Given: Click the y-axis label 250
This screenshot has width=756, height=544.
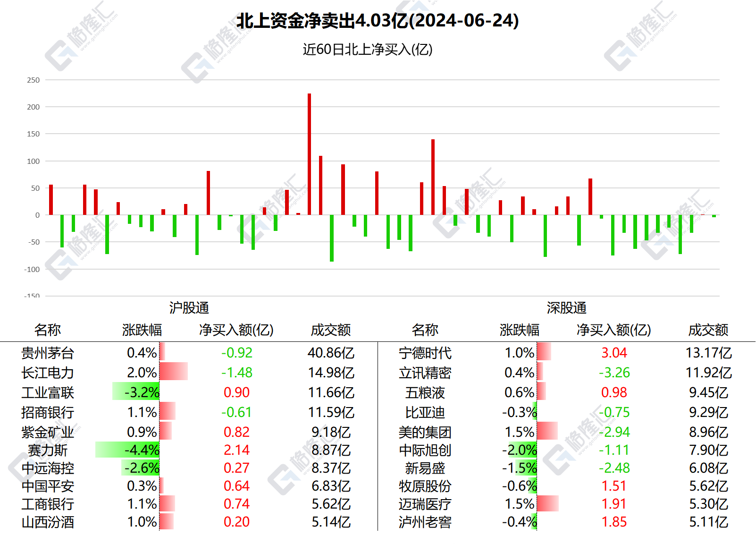Looking at the screenshot, I should (34, 80).
